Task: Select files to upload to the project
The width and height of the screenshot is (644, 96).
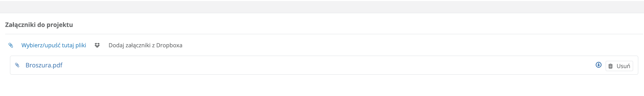Action: tap(54, 45)
